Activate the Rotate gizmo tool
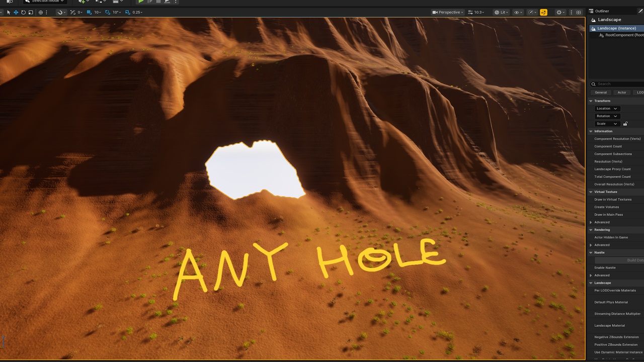The width and height of the screenshot is (644, 362). coord(23,12)
